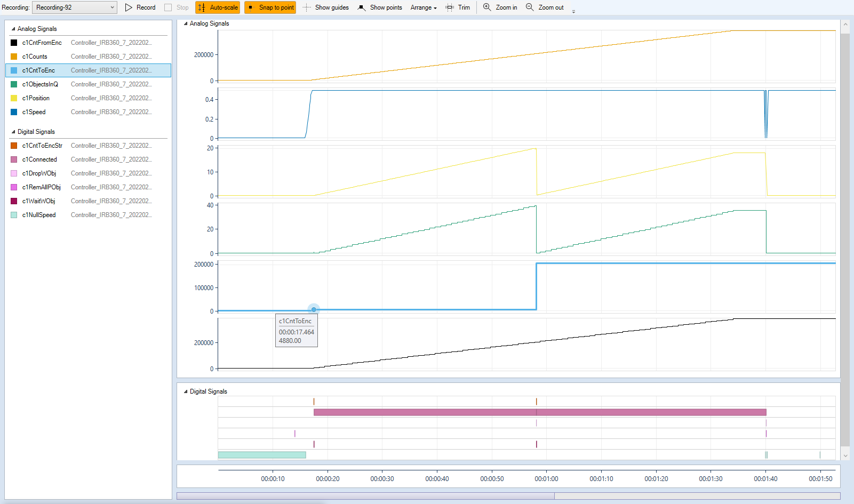Click the Stop recording button

click(x=177, y=7)
